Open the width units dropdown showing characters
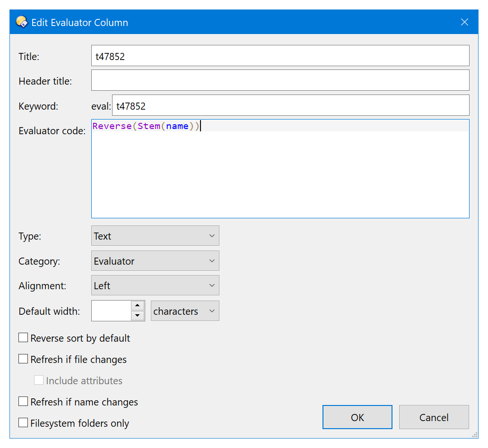Image resolution: width=488 pixels, height=448 pixels. 185,311
